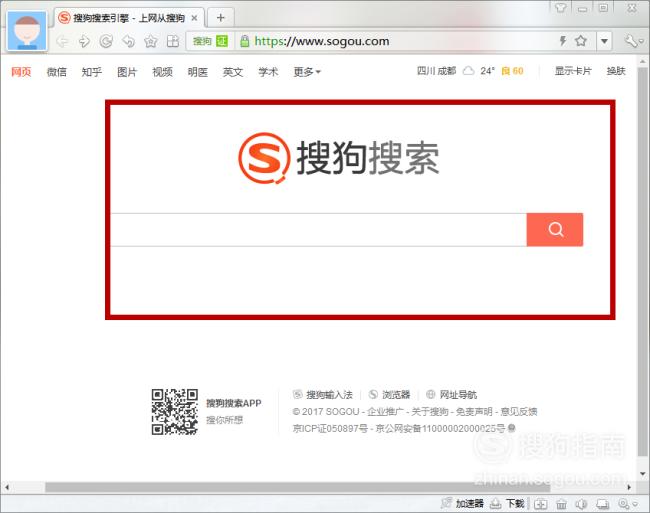The width and height of the screenshot is (650, 513).
Task: Click the 换肤 skin link
Action: [x=616, y=71]
